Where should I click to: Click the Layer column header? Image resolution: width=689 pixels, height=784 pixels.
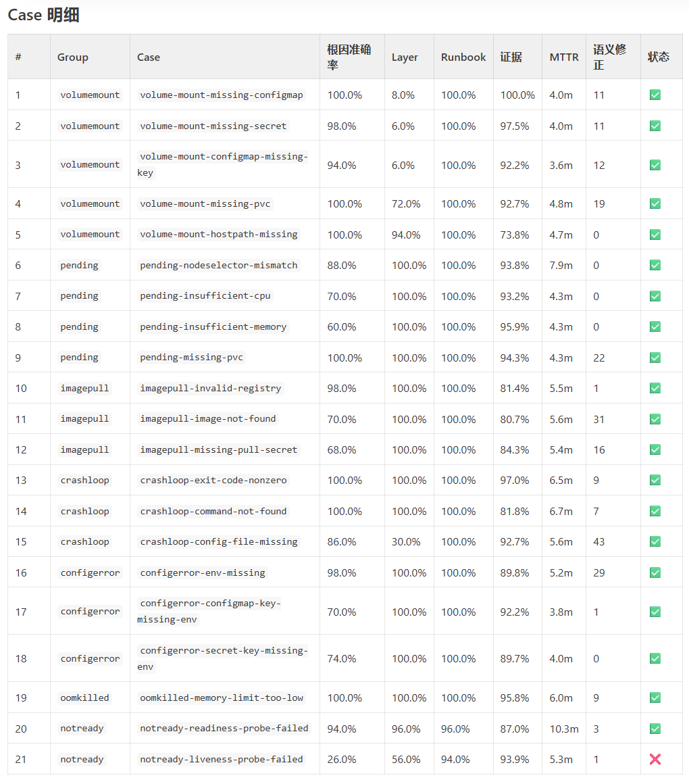pos(405,57)
